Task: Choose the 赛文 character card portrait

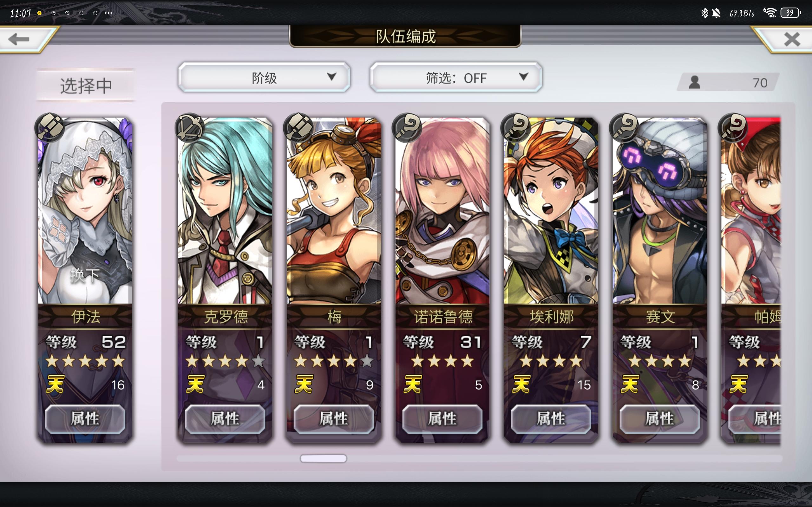Action: tap(660, 211)
